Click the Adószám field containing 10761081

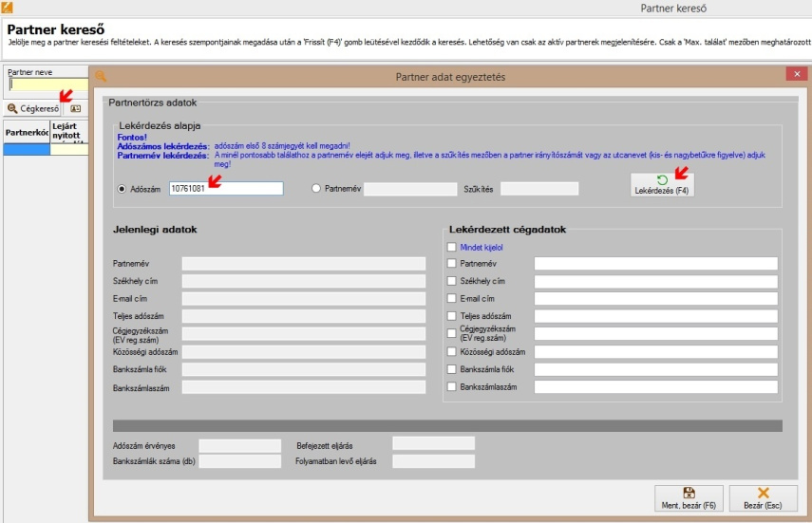[226, 189]
